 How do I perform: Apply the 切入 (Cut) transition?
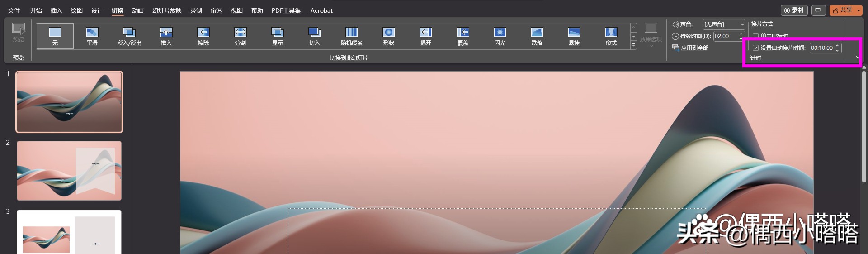tap(315, 36)
